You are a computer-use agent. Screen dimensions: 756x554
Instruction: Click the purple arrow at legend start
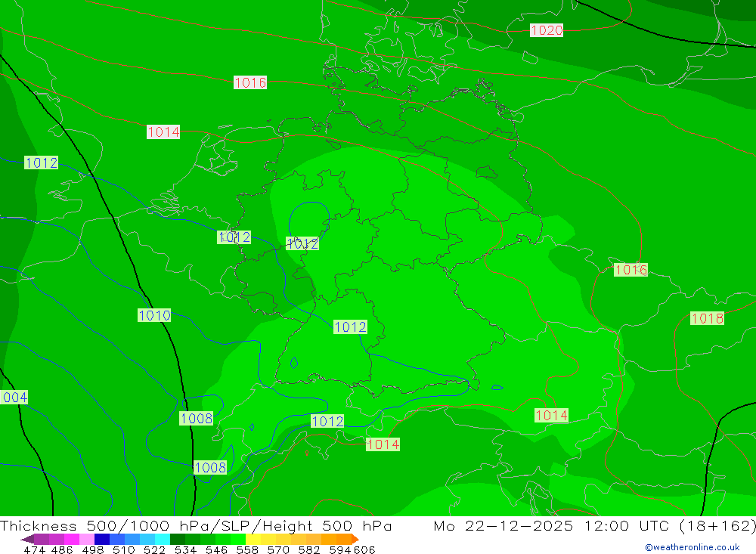coord(27,539)
